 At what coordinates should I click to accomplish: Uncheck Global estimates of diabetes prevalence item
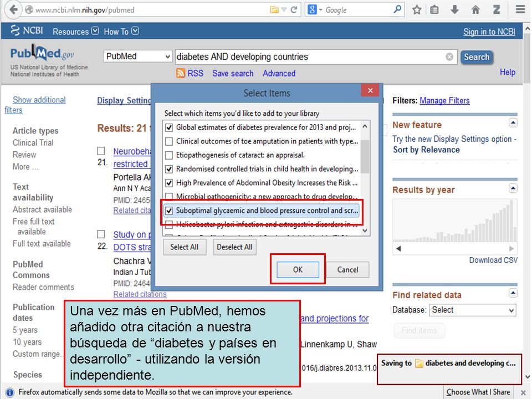(168, 127)
